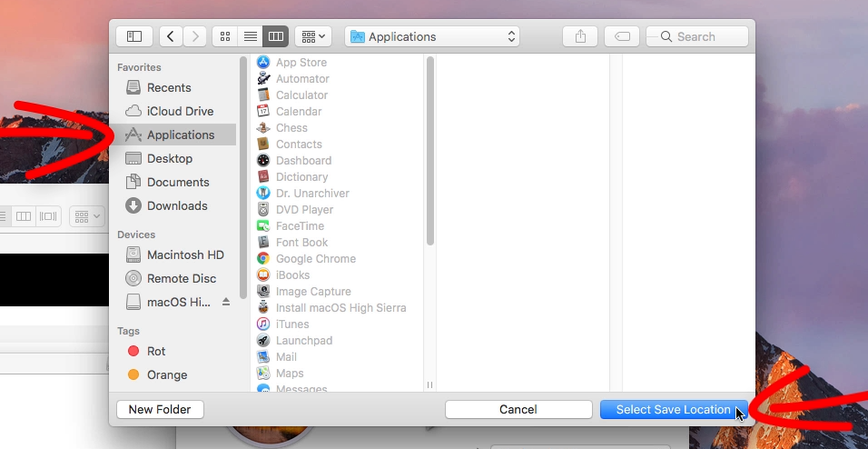This screenshot has width=868, height=449.
Task: Click the Maps icon
Action: click(x=263, y=373)
